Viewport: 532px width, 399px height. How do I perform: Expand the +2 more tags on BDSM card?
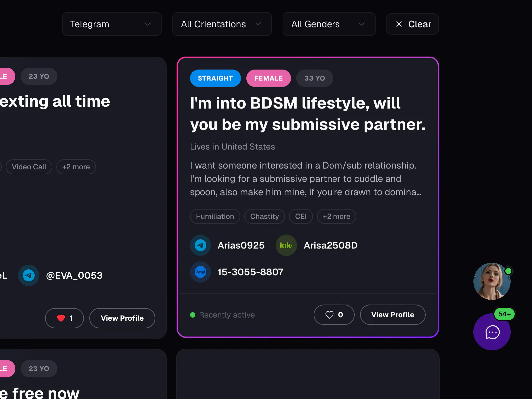336,216
